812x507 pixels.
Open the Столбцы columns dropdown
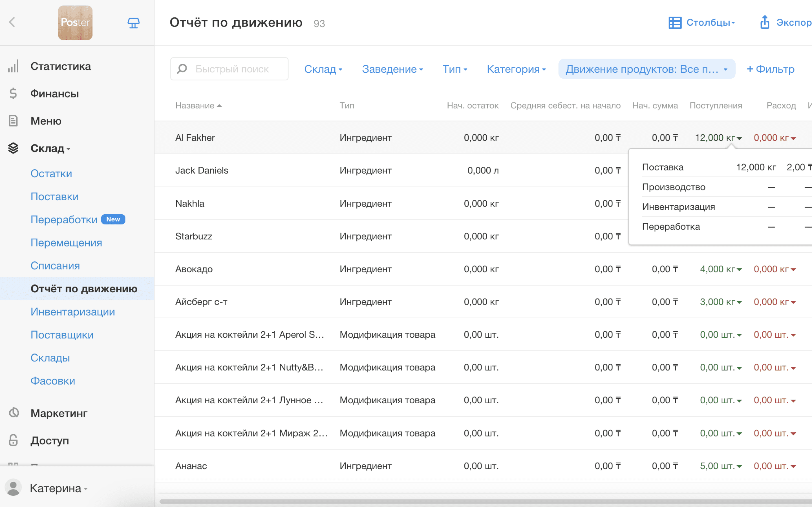pos(701,23)
